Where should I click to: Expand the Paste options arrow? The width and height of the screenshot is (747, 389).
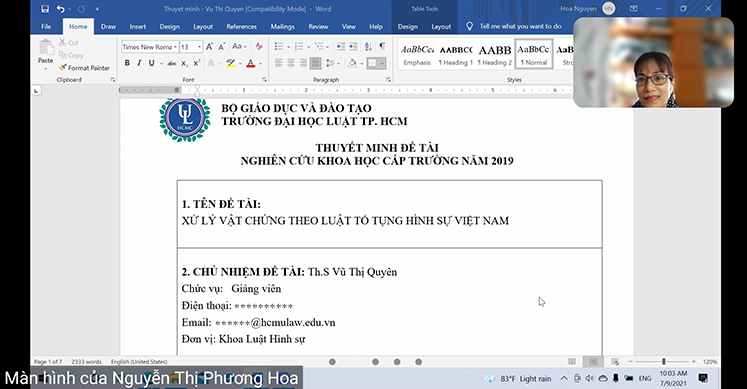click(46, 68)
